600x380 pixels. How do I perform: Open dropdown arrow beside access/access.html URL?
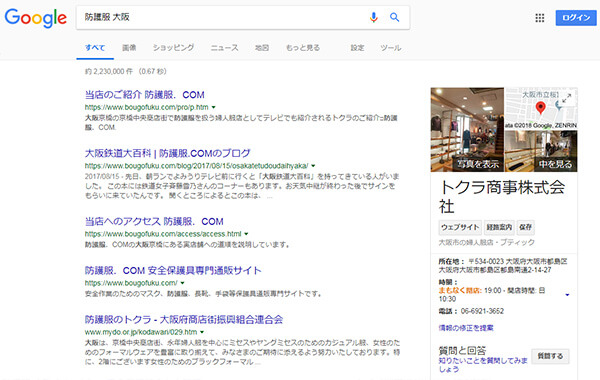246,234
